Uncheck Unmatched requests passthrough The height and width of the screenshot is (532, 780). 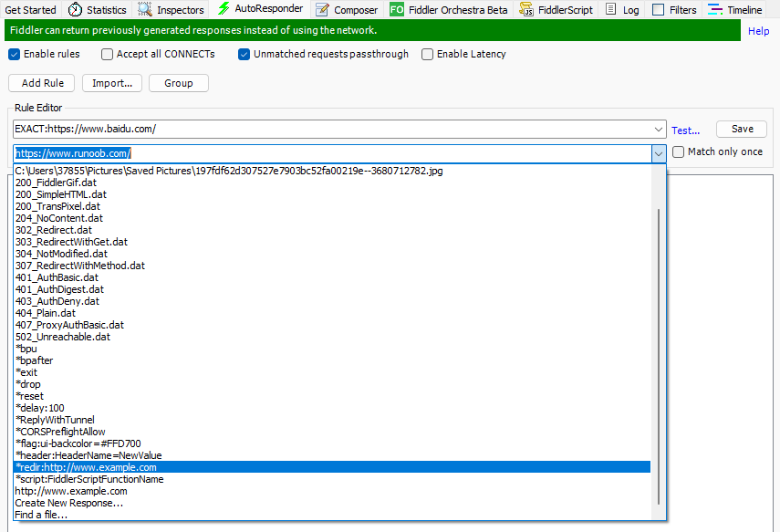[244, 54]
